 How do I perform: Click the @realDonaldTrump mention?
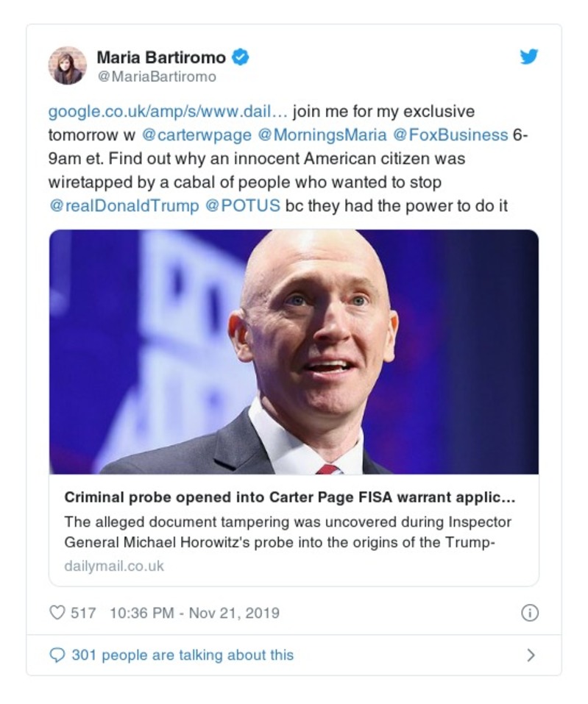pyautogui.click(x=123, y=206)
